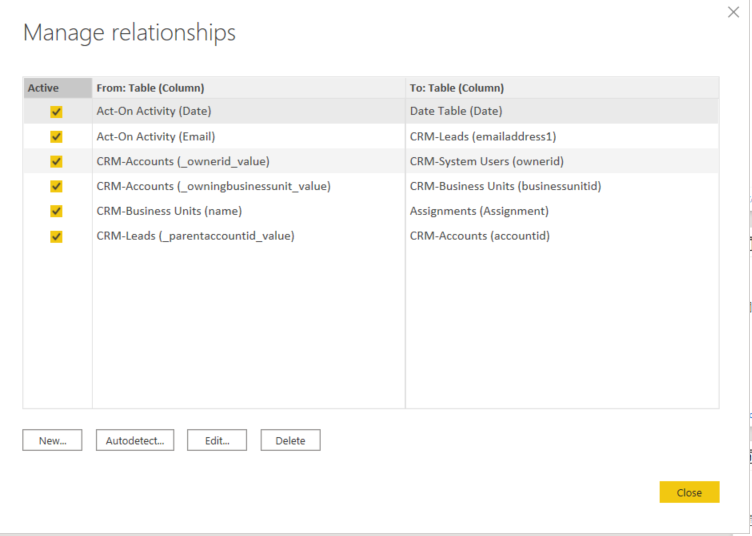Uncheck Active for Act-On Activity (Date) relationship
This screenshot has width=752, height=536.
tap(56, 112)
